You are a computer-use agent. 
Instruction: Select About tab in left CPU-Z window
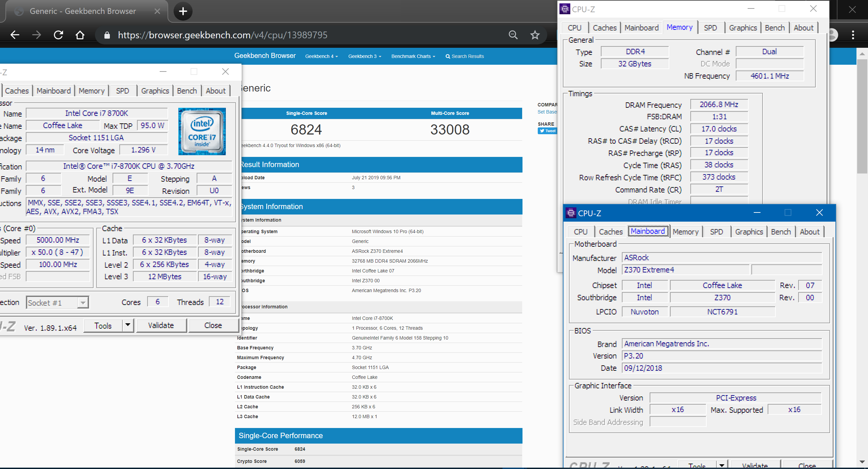216,91
